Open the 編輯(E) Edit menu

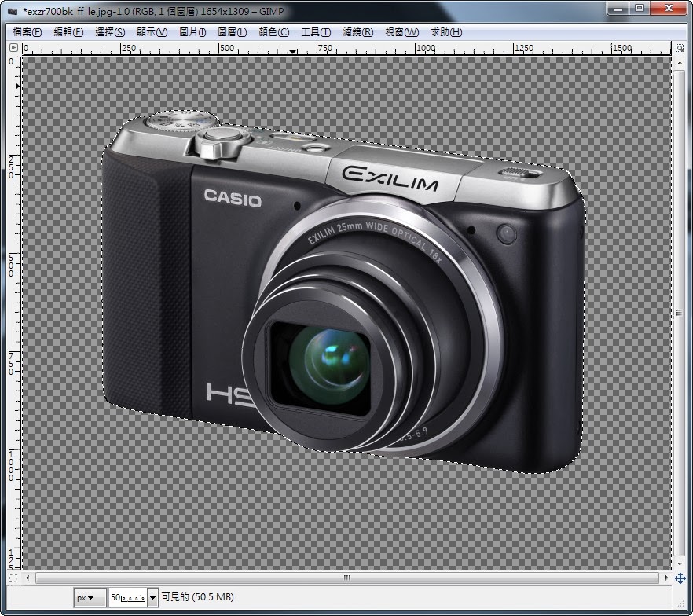[x=68, y=32]
